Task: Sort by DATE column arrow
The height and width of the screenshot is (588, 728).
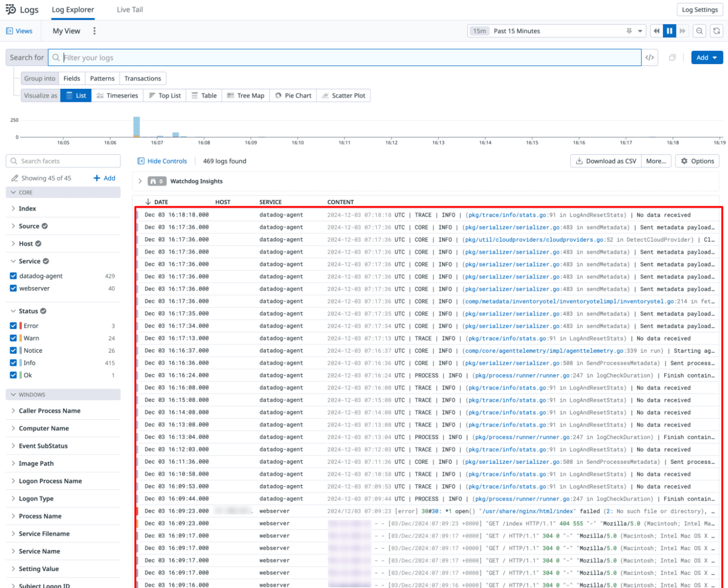Action: (x=148, y=202)
